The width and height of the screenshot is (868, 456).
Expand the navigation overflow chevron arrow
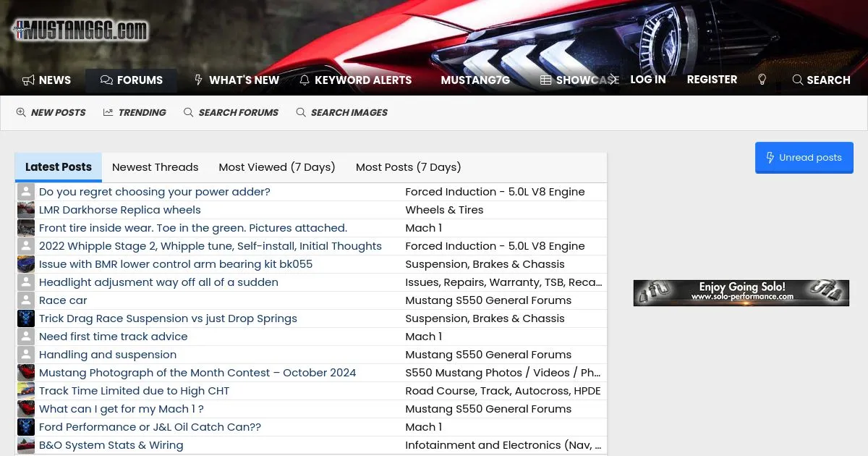614,80
